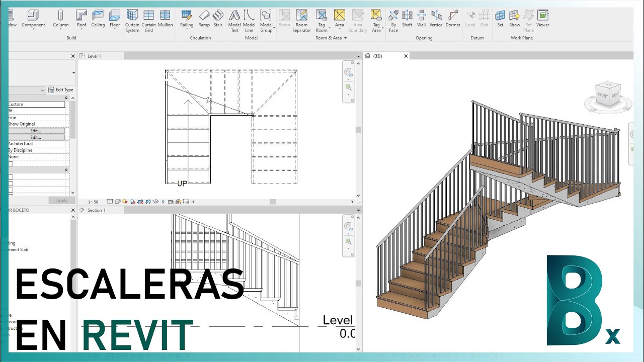Select the Floor tool
644x362 pixels.
pyautogui.click(x=115, y=18)
